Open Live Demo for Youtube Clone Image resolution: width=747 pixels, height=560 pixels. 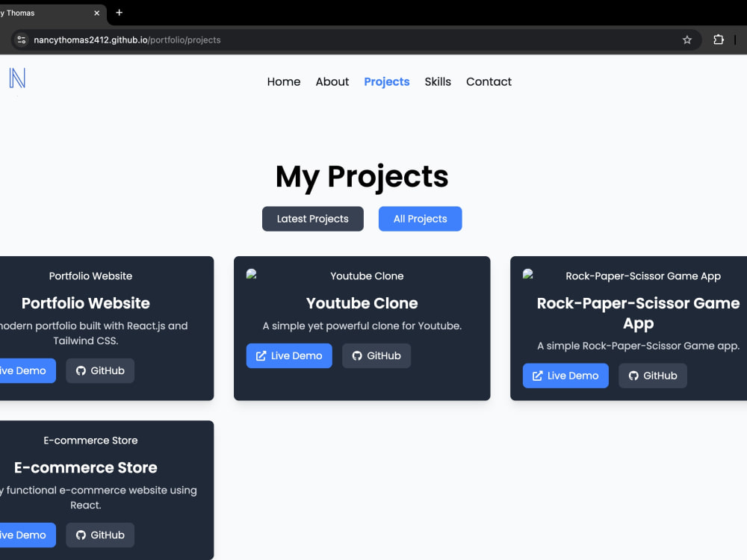coord(289,355)
